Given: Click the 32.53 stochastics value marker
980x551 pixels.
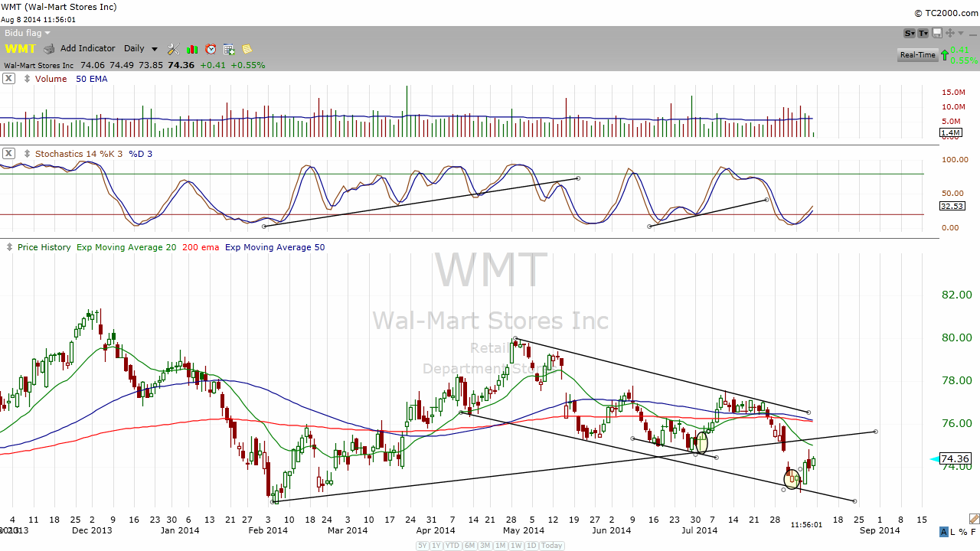Looking at the screenshot, I should tap(952, 206).
